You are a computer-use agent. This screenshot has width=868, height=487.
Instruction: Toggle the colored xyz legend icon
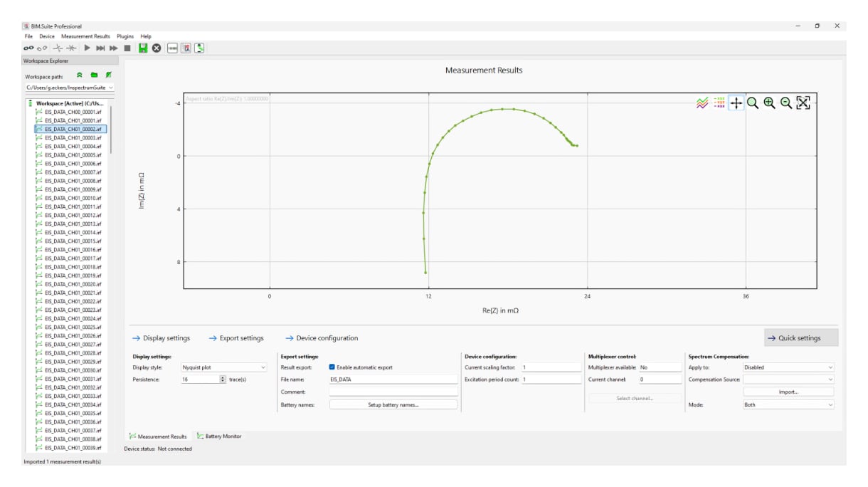coord(719,103)
